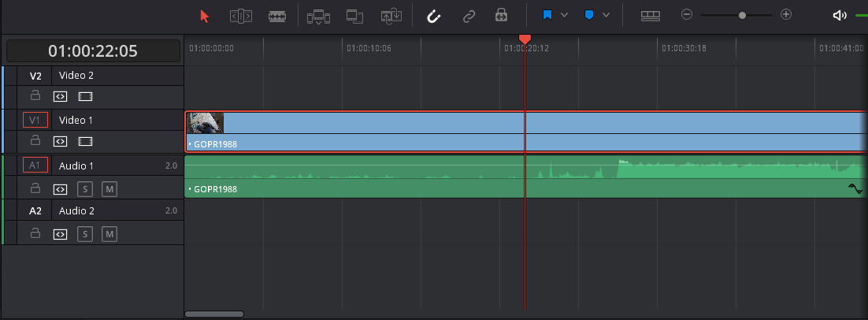Add a blue marker at playhead

pyautogui.click(x=589, y=15)
